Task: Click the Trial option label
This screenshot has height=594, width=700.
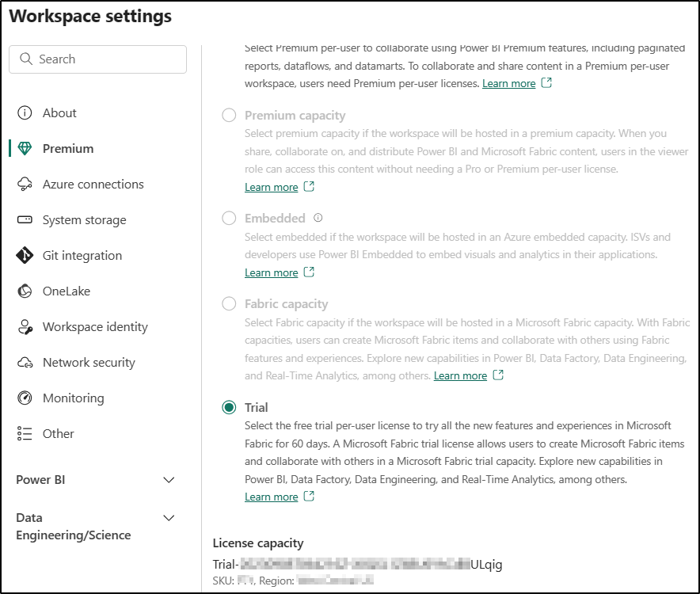Action: tap(257, 407)
